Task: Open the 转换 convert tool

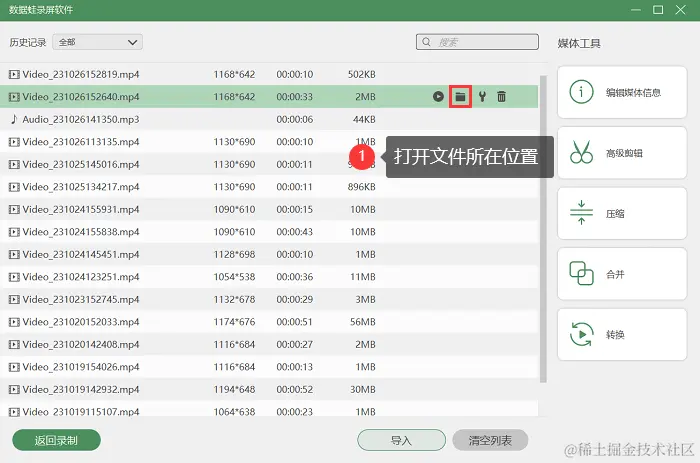Action: (x=622, y=334)
